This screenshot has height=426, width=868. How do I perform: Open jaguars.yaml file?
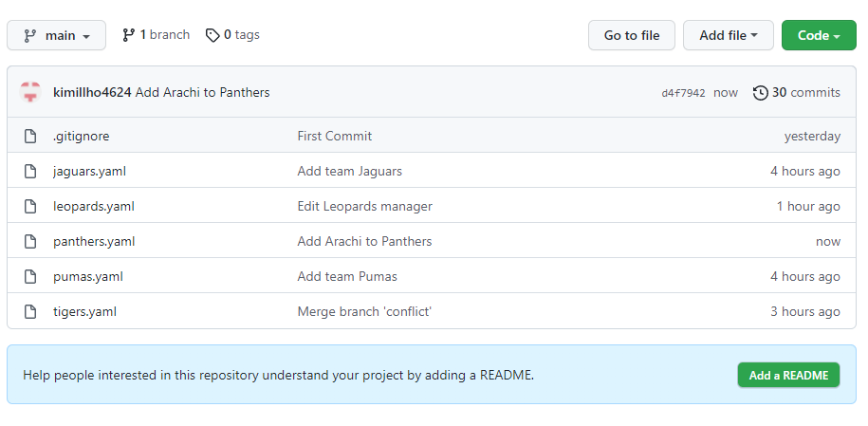tap(90, 171)
